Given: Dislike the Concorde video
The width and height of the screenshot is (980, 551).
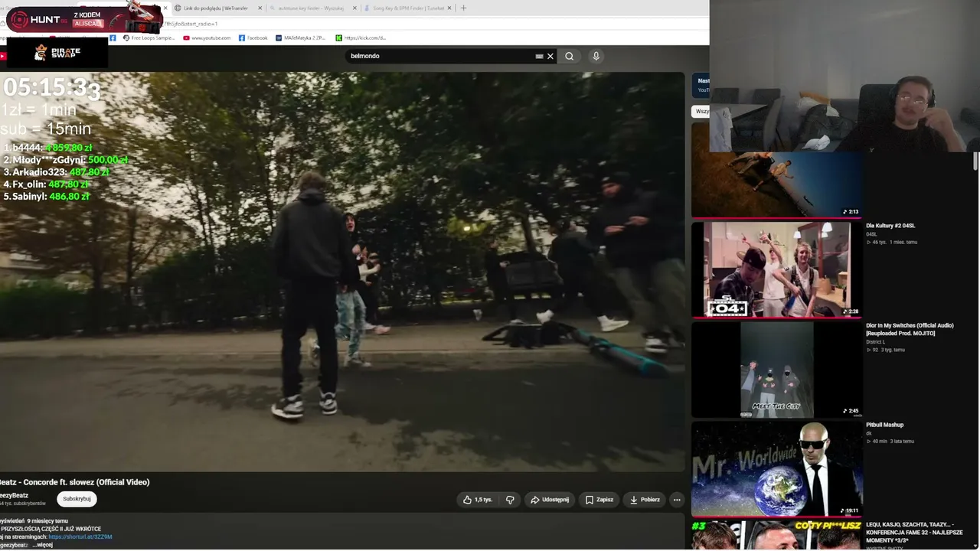Looking at the screenshot, I should 510,500.
